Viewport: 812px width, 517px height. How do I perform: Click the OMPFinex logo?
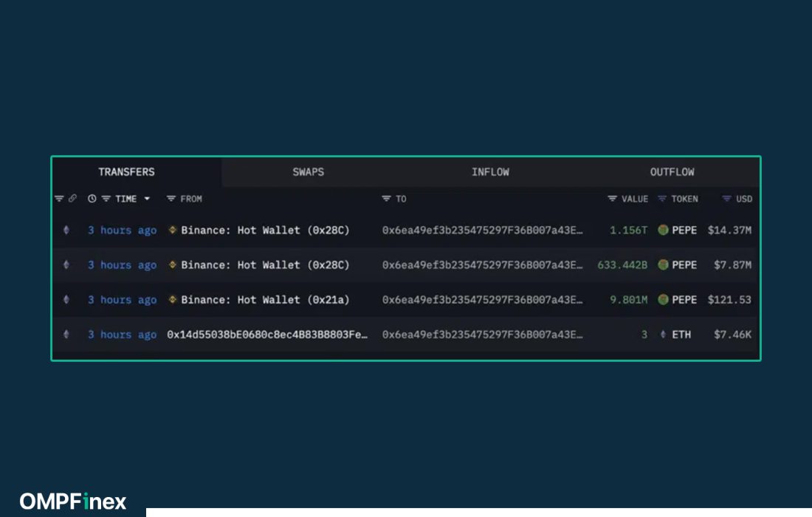point(73,501)
